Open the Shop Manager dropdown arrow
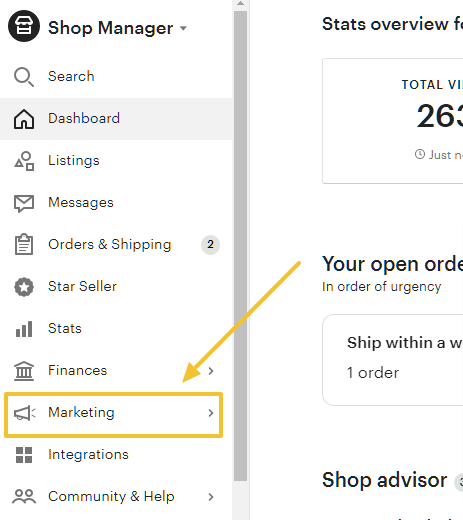463x520 pixels. pos(183,28)
